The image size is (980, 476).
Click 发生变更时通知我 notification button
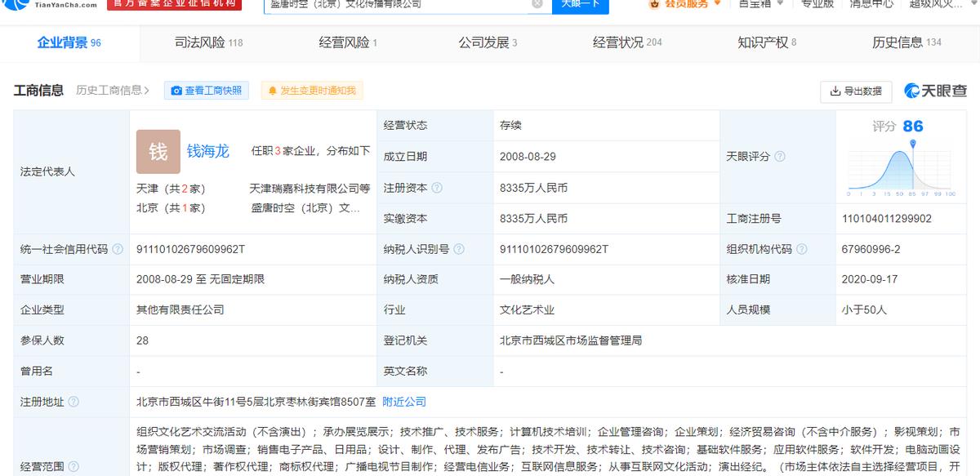(312, 91)
